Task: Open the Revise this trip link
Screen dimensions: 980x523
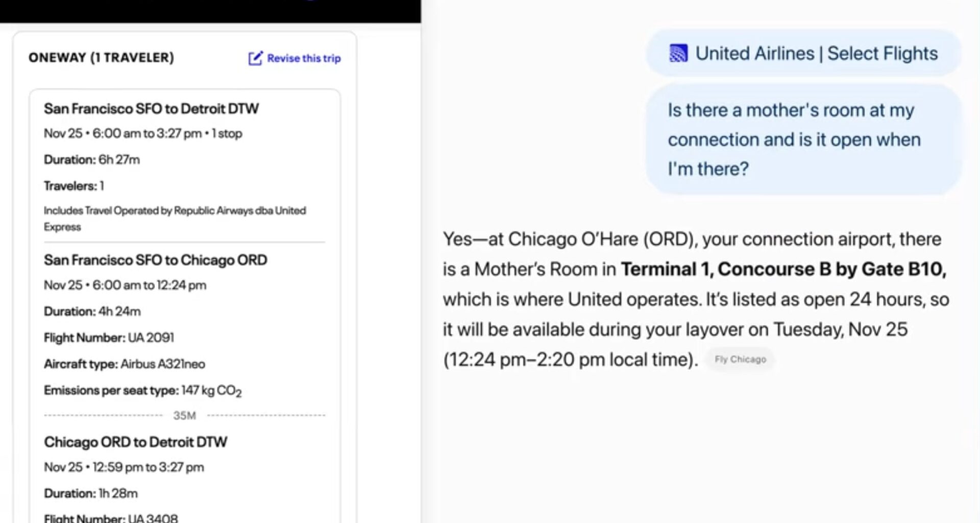Action: (x=303, y=58)
